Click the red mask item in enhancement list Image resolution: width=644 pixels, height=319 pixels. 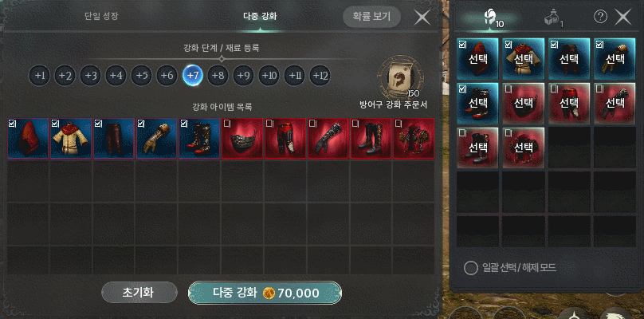point(242,139)
